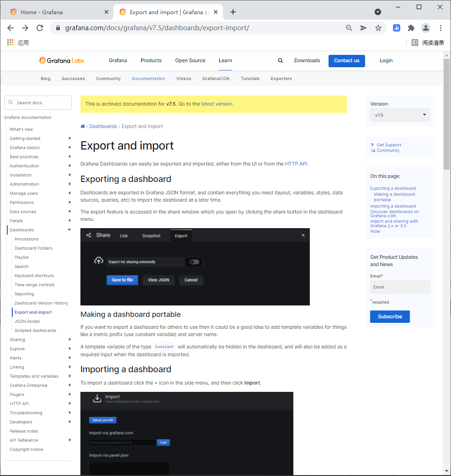The height and width of the screenshot is (476, 451).
Task: Click the Login link
Action: click(x=386, y=60)
